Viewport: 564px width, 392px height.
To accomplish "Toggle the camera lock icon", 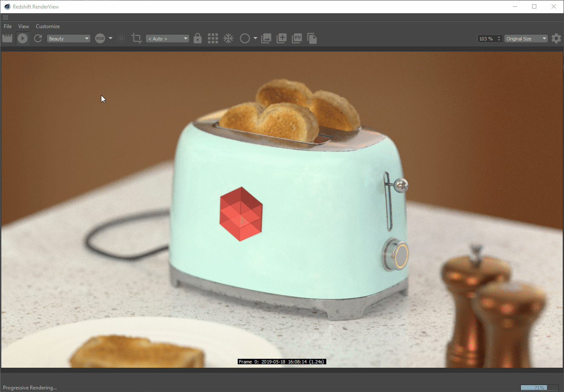I will click(x=198, y=38).
